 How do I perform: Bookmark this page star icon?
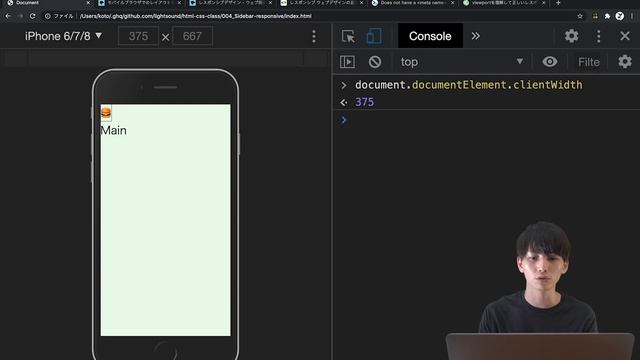580,16
